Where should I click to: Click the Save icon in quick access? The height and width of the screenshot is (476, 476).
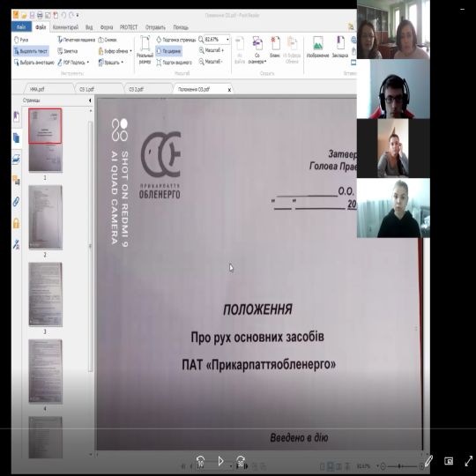(x=32, y=15)
